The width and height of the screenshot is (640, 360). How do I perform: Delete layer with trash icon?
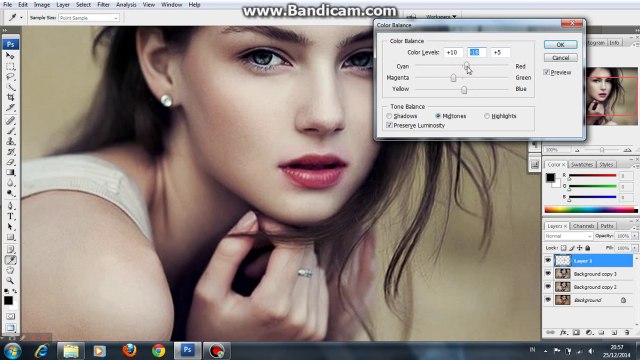click(x=627, y=333)
